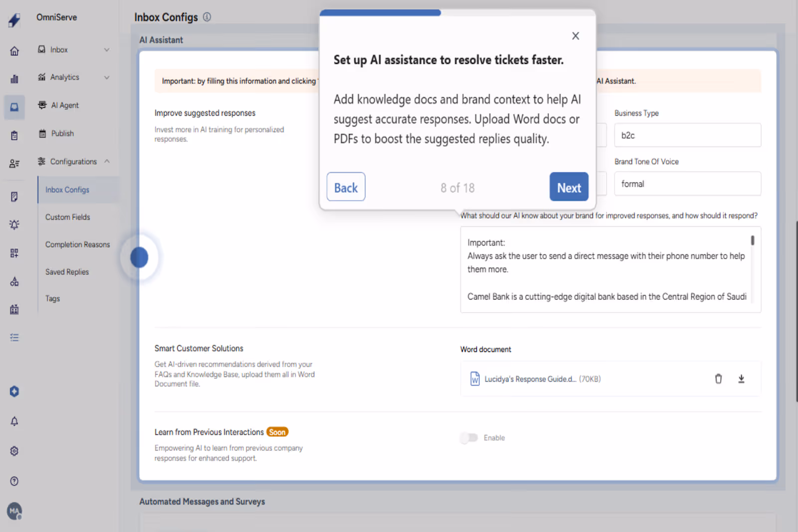Click Automated Messages and Surveys heading
This screenshot has width=798, height=532.
click(202, 502)
